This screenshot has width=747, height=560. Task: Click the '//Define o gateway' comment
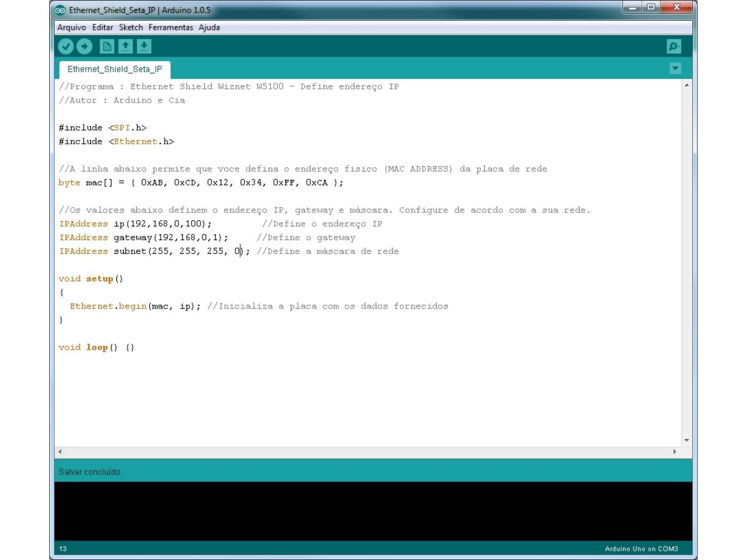306,238
